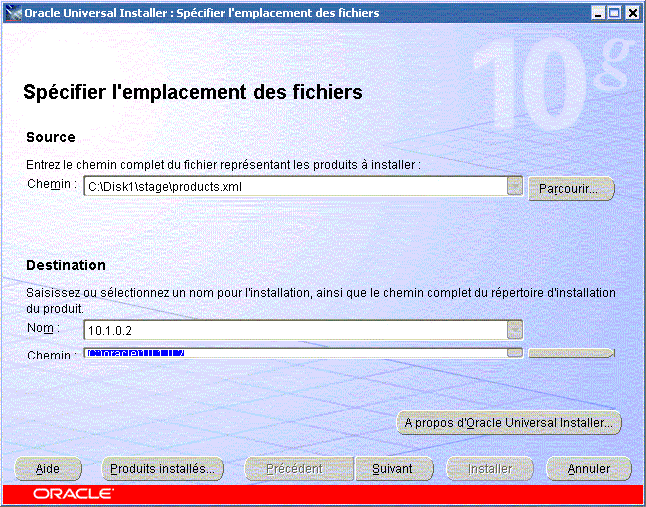Open the Destination Chemin dropdown arrow
The image size is (646, 507).
(515, 353)
